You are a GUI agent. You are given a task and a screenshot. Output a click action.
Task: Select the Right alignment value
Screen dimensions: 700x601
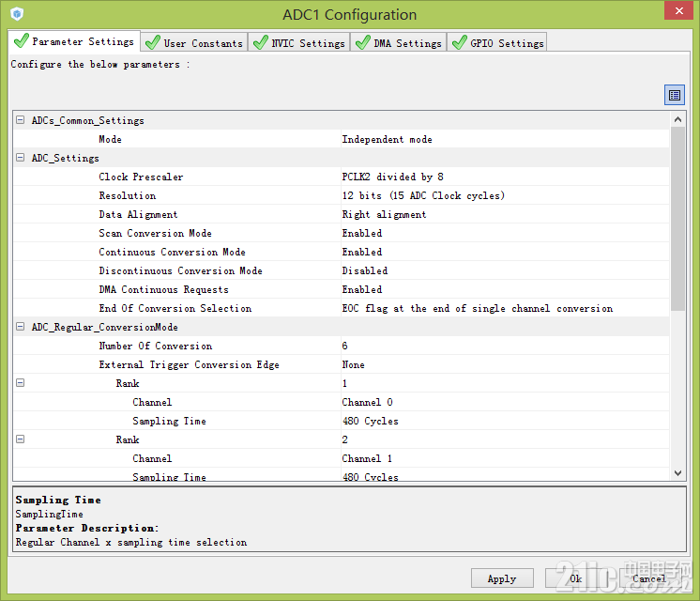coord(385,214)
